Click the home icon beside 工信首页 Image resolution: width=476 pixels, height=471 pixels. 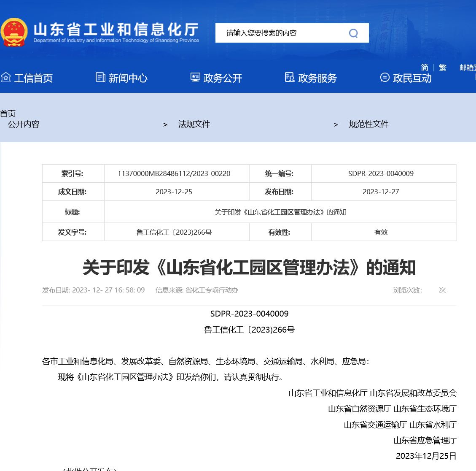point(6,78)
